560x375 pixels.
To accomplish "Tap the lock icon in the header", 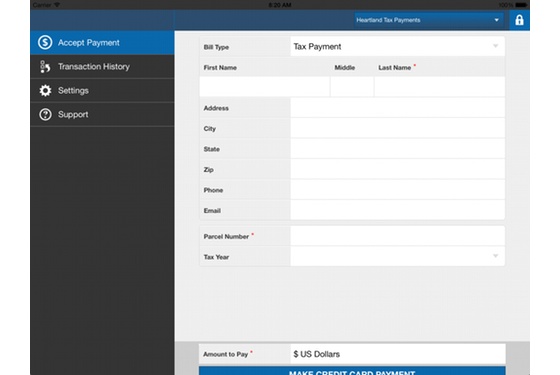I will (x=519, y=20).
